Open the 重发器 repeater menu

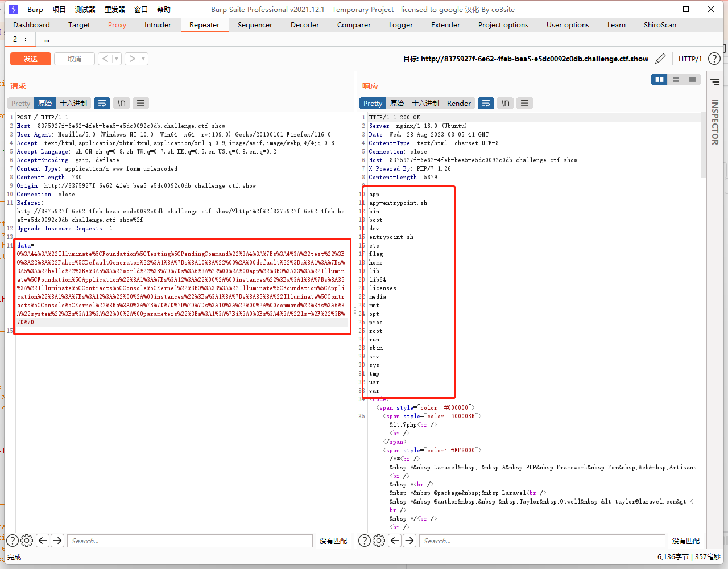point(115,9)
